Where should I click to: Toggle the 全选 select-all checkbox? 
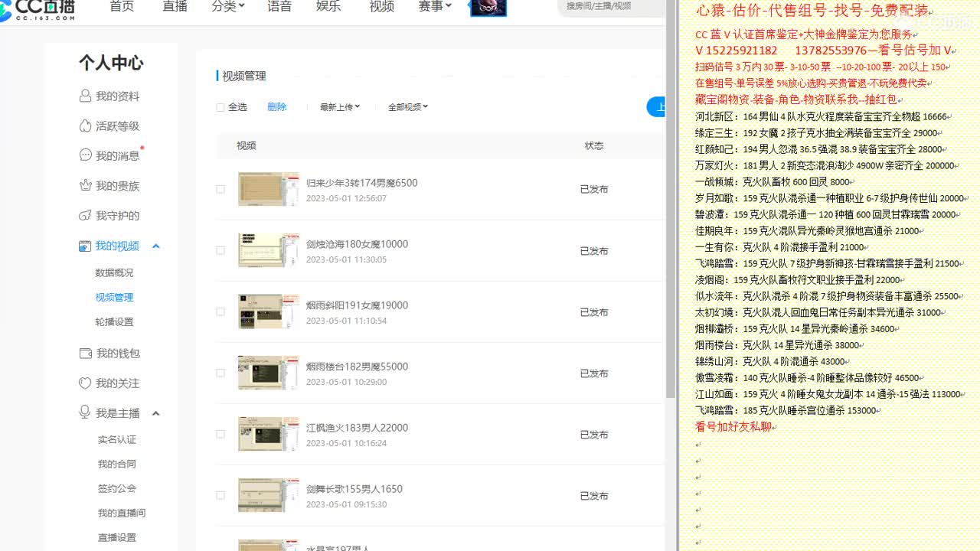click(x=220, y=107)
